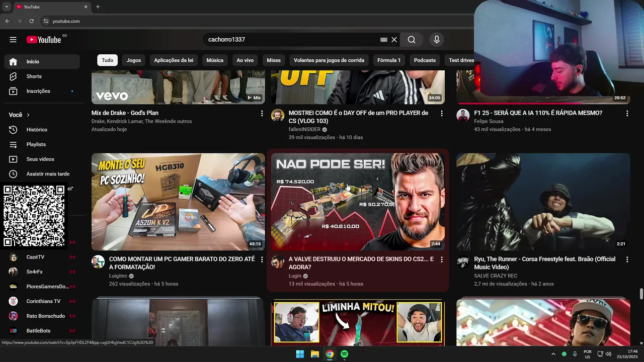Image resolution: width=644 pixels, height=362 pixels.
Task: Open the BattleBots subscription channel
Action: point(42,331)
